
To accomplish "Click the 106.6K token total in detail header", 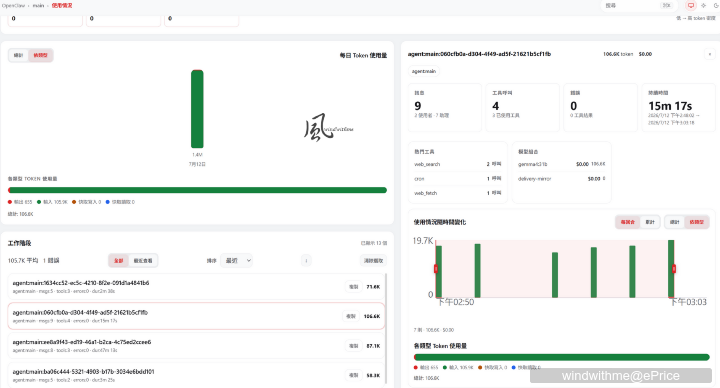I will [618, 54].
